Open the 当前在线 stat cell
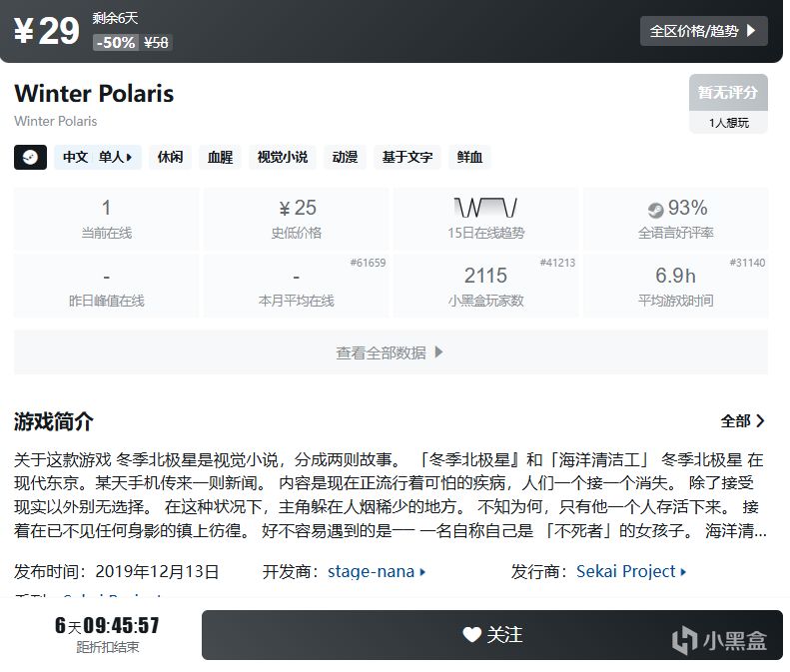Image resolution: width=790 pixels, height=672 pixels. [x=106, y=219]
